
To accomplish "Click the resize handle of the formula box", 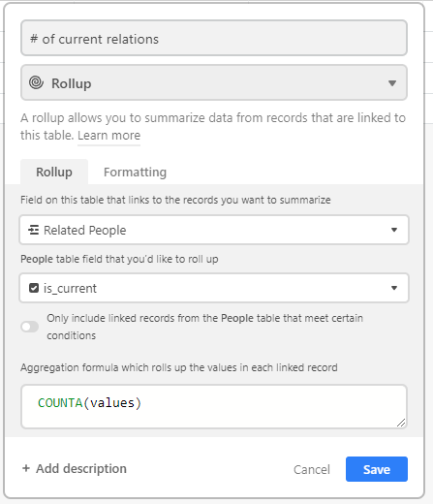I will (x=401, y=423).
